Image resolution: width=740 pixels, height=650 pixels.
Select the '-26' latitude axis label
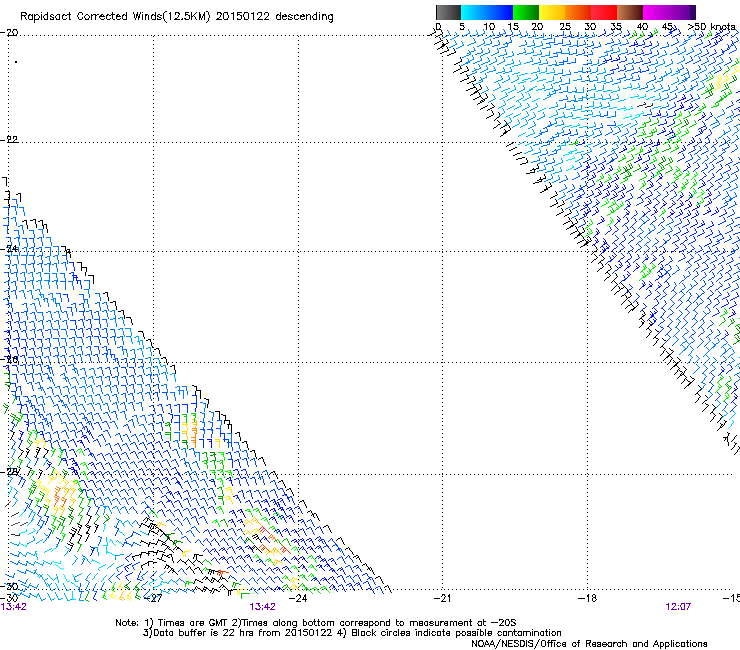coord(9,360)
